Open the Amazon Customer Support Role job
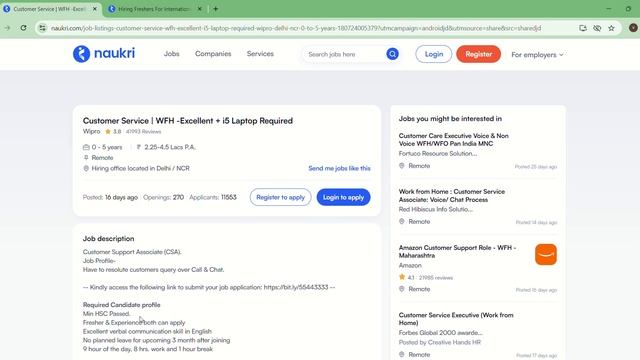640x360 pixels. pyautogui.click(x=457, y=251)
